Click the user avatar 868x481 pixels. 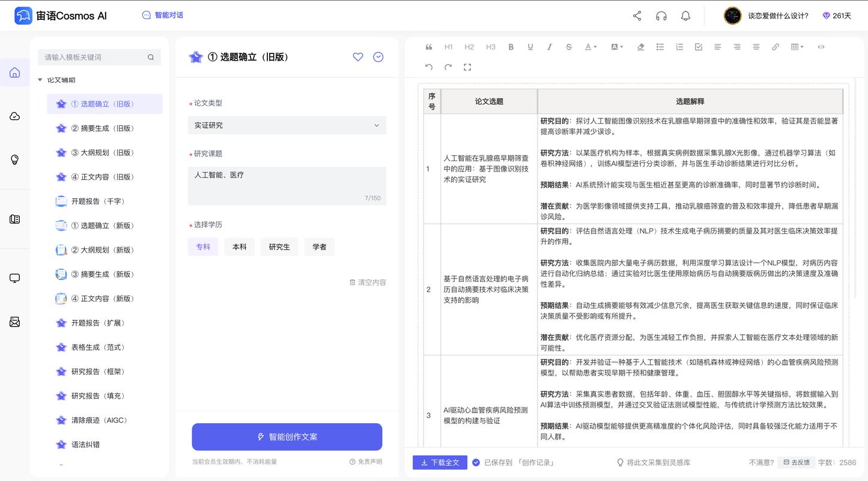click(732, 16)
